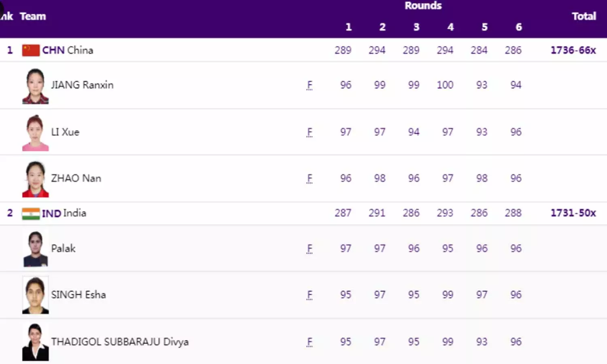Open the SINGH Esha name link
Image resolution: width=607 pixels, height=364 pixels.
(79, 295)
